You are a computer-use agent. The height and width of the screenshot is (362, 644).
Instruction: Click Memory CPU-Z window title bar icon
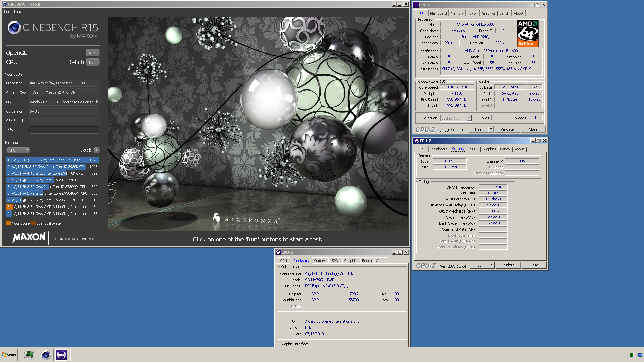click(417, 141)
